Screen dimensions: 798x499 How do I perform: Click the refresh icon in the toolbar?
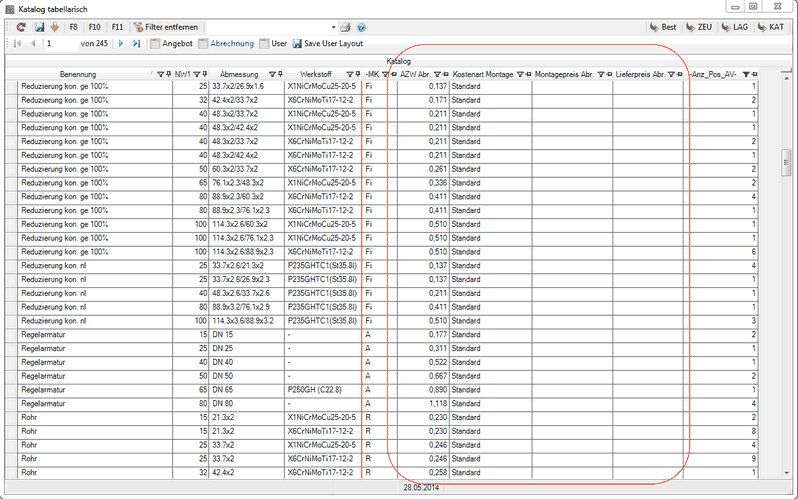tap(22, 27)
